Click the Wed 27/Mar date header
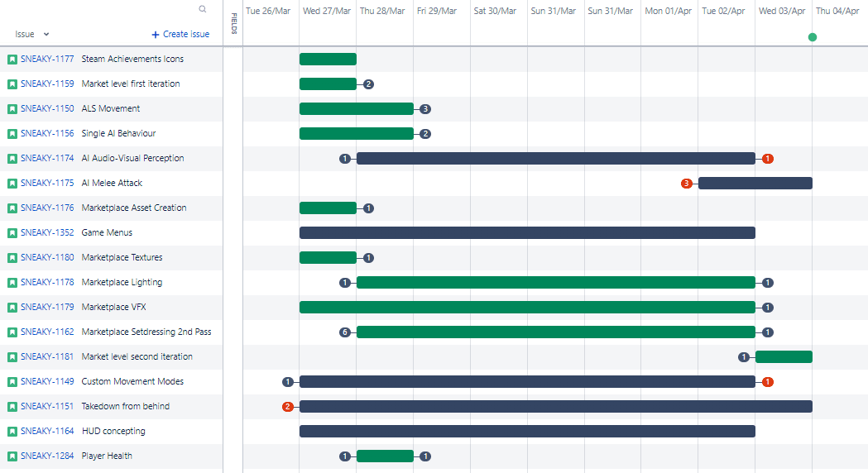 [327, 11]
